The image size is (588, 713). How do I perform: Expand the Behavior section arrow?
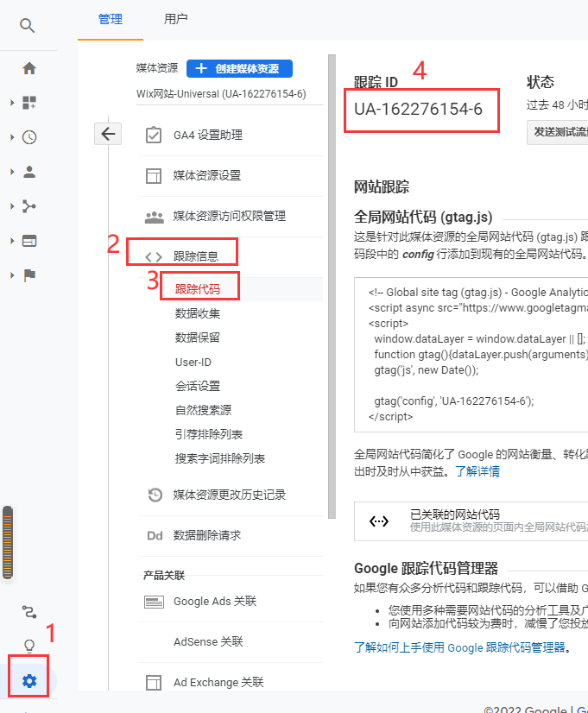coord(12,241)
